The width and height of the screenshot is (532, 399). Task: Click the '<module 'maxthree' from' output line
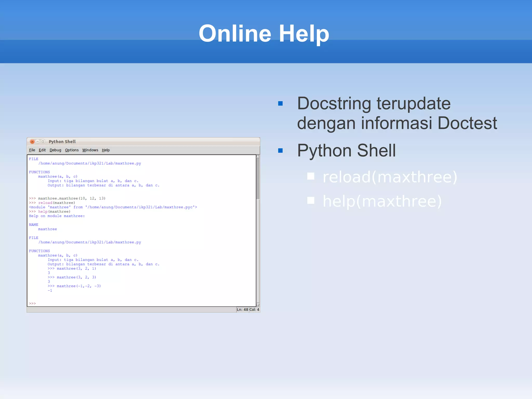pyautogui.click(x=113, y=207)
